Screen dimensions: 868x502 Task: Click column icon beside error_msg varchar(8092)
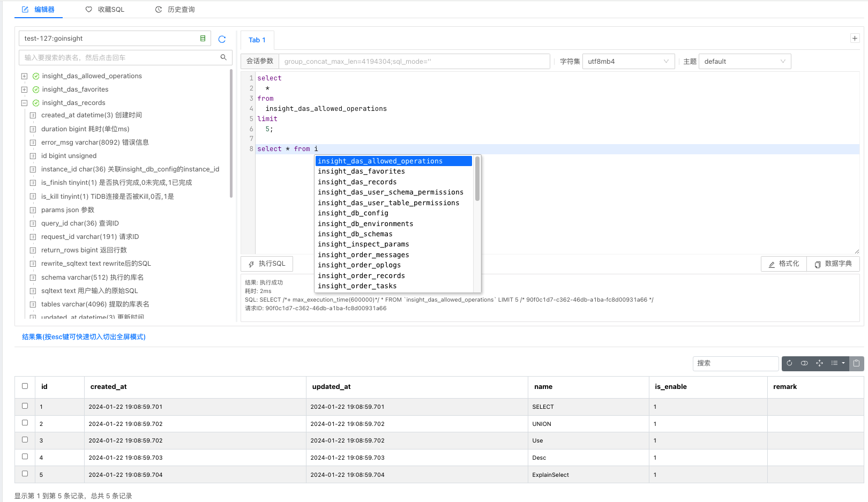33,143
